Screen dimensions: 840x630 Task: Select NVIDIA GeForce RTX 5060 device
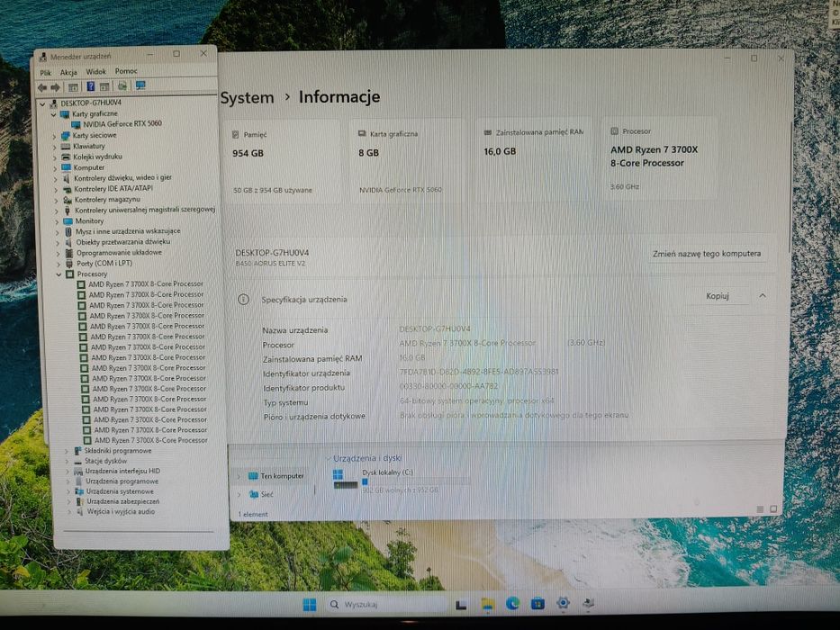click(x=122, y=124)
